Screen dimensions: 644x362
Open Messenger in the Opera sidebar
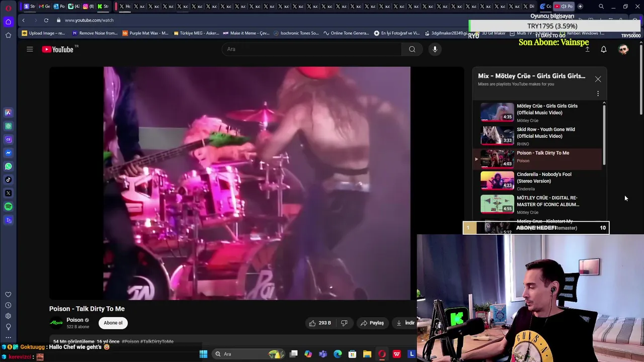[8, 153]
